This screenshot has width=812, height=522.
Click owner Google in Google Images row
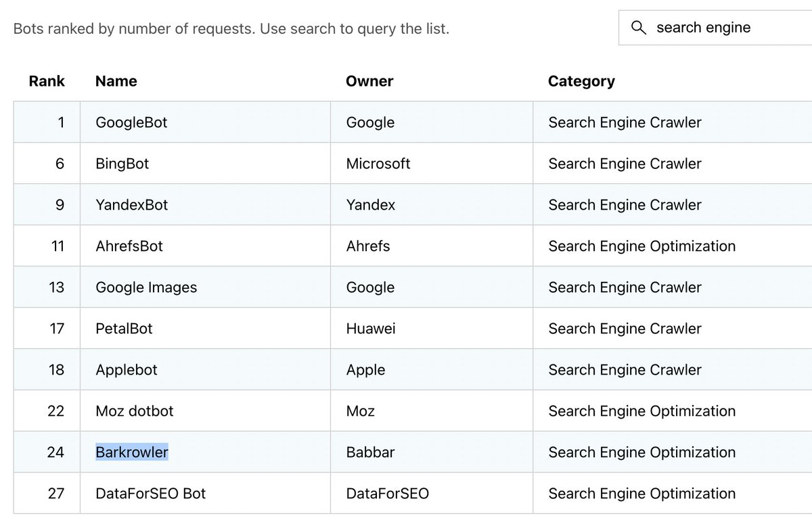pyautogui.click(x=370, y=287)
